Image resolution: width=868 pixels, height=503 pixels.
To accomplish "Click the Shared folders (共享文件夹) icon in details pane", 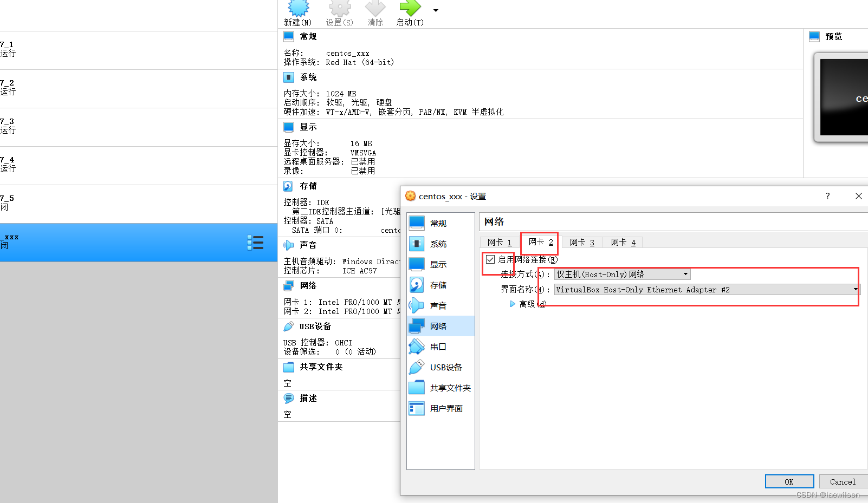I will tap(288, 367).
